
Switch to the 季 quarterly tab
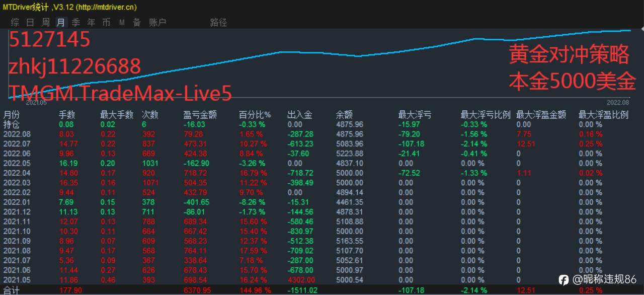(x=76, y=23)
